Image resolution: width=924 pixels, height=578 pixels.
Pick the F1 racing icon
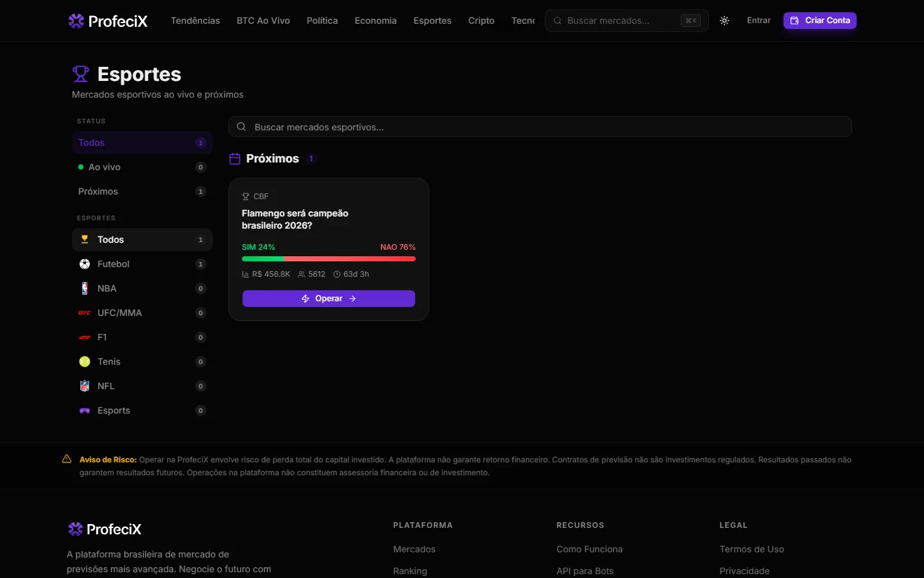pos(85,337)
